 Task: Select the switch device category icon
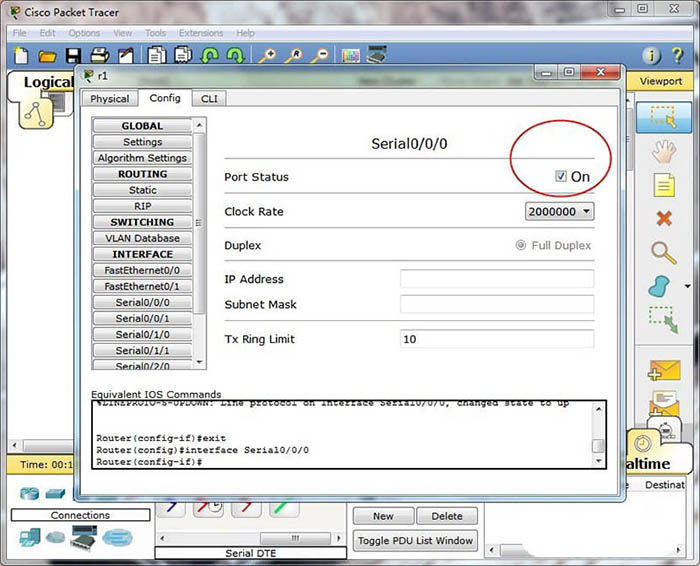pos(55,494)
